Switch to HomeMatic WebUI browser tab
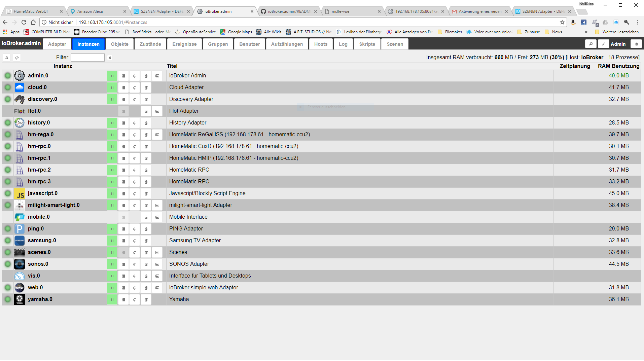Viewport: 644px width, 361px height. (x=34, y=11)
